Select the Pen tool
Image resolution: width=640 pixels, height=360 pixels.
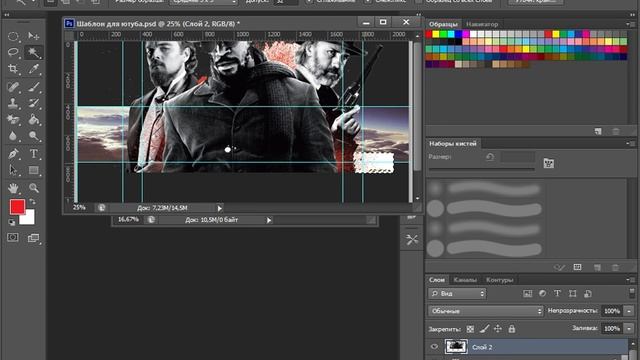pyautogui.click(x=13, y=154)
